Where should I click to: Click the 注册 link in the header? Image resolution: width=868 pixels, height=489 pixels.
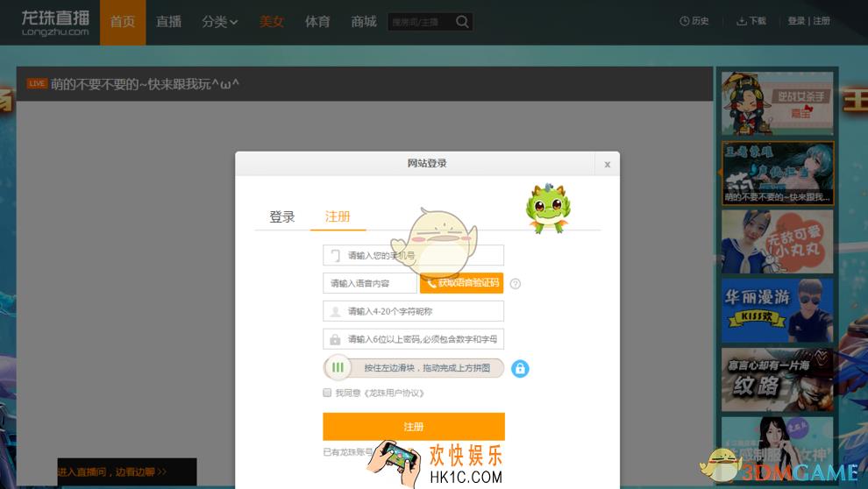click(x=822, y=21)
